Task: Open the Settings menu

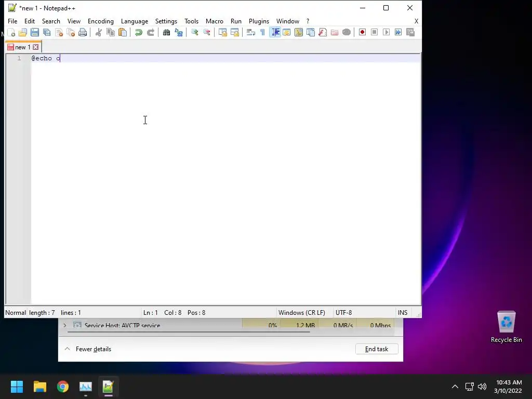Action: tap(166, 21)
